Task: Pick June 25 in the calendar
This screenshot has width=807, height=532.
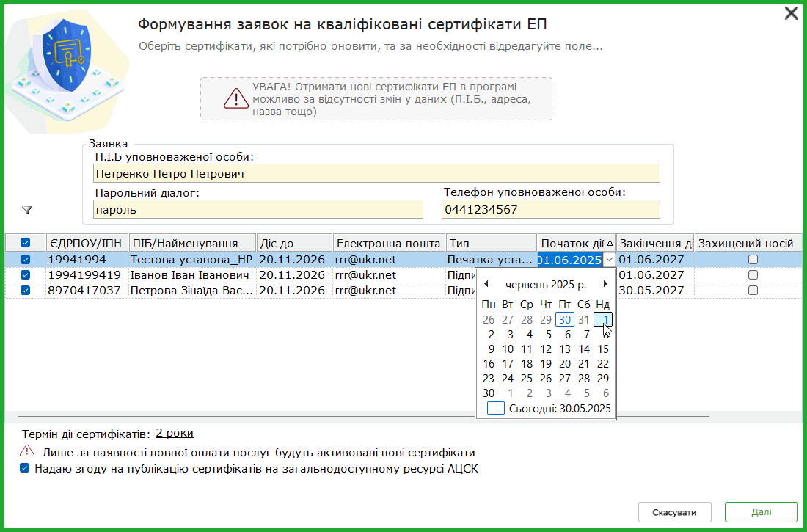Action: pyautogui.click(x=527, y=379)
